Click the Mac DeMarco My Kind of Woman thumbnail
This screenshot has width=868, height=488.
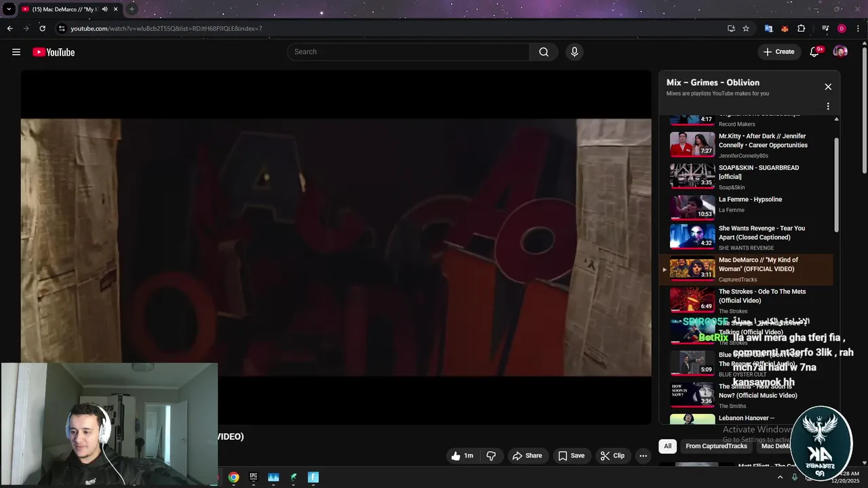[x=692, y=269]
